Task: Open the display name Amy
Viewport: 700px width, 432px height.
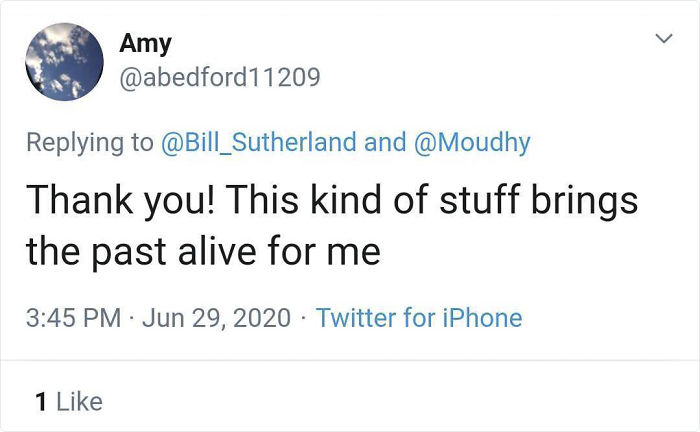Action: (145, 44)
